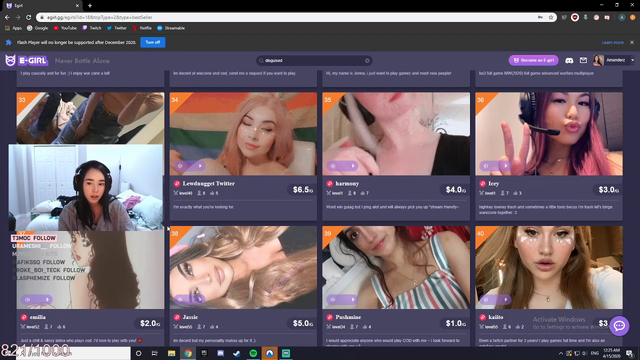The height and width of the screenshot is (360, 640).
Task: Open the Google bookmark
Action: tap(37, 28)
